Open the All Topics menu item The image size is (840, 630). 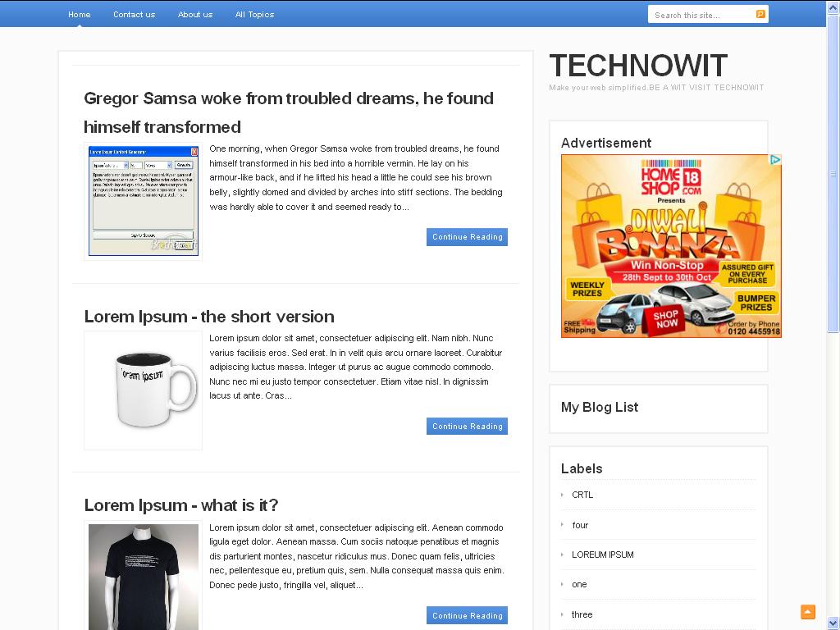(x=254, y=15)
